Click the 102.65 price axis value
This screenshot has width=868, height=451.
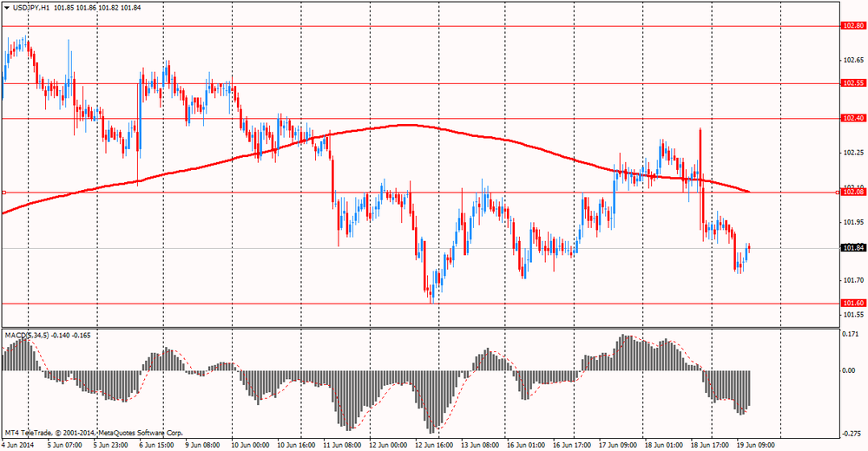point(853,60)
